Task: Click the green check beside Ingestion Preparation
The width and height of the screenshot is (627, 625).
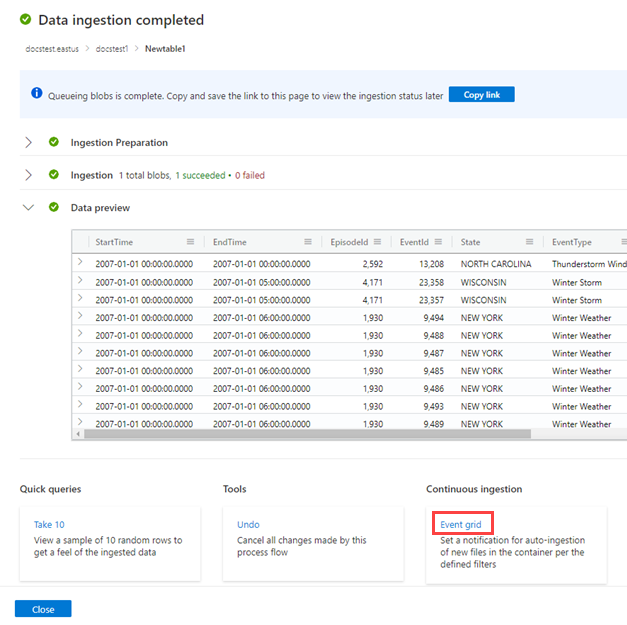Action: tap(54, 143)
